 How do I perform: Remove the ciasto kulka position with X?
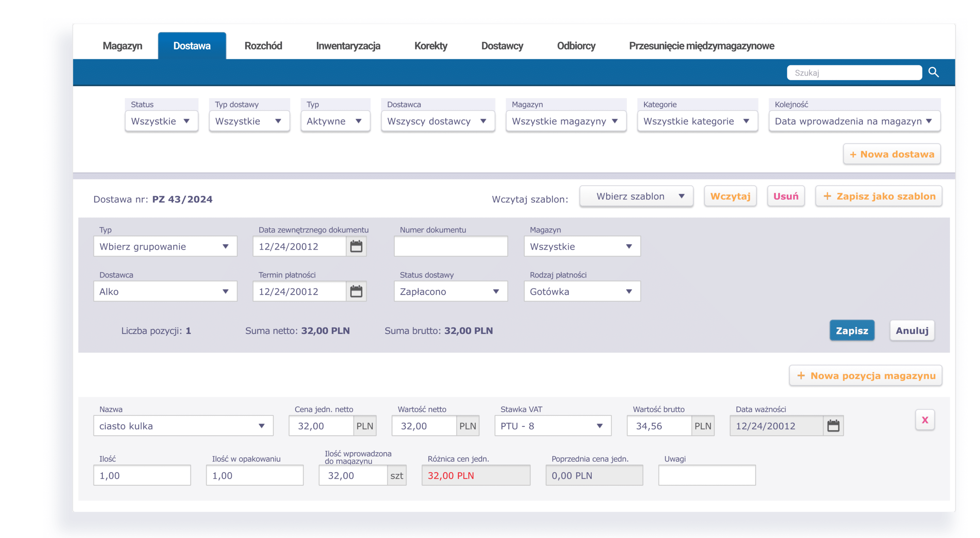pos(925,420)
